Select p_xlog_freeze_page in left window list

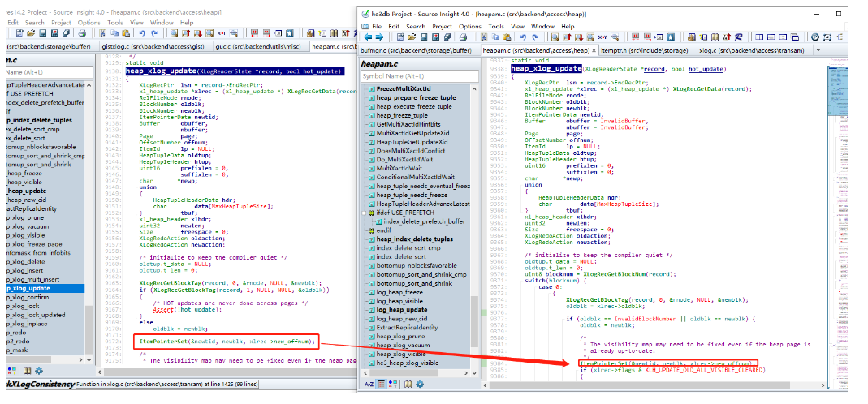click(35, 244)
